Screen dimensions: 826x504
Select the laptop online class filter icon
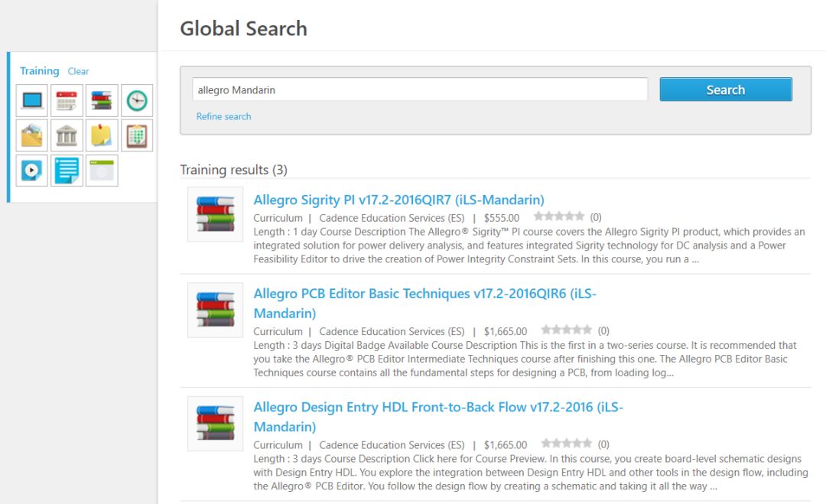click(x=31, y=100)
